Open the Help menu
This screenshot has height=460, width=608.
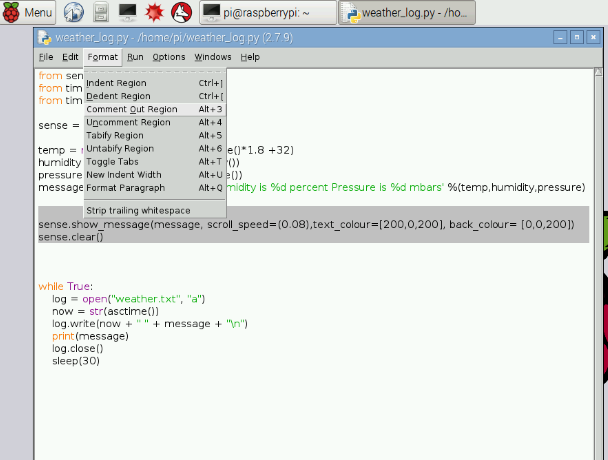click(250, 57)
